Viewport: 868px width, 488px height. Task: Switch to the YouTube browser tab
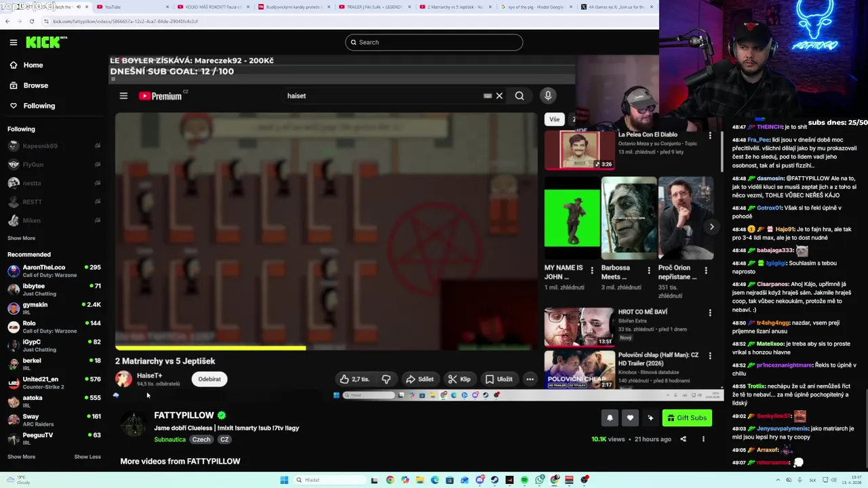click(x=131, y=7)
